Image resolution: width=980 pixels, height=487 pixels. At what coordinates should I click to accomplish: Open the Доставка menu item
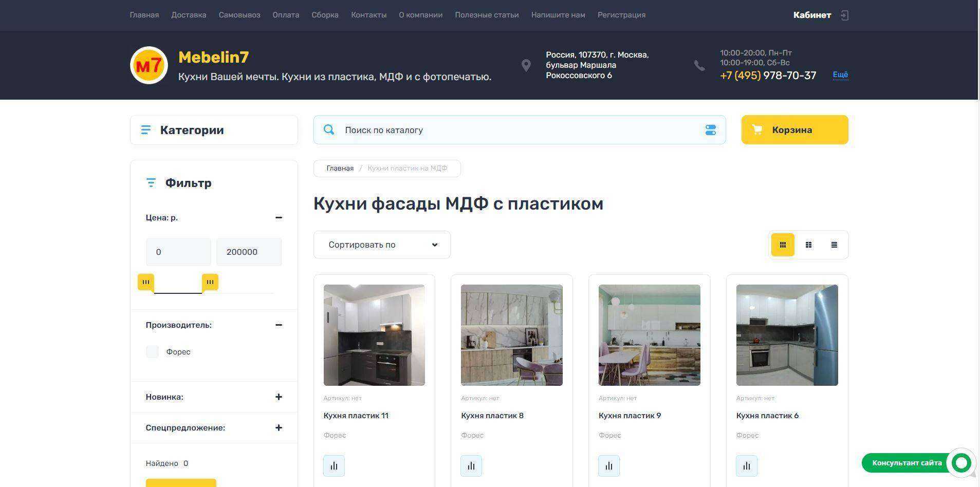coord(188,15)
